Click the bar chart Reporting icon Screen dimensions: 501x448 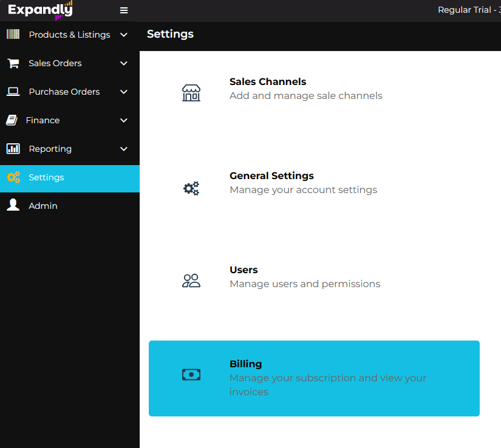(x=13, y=149)
